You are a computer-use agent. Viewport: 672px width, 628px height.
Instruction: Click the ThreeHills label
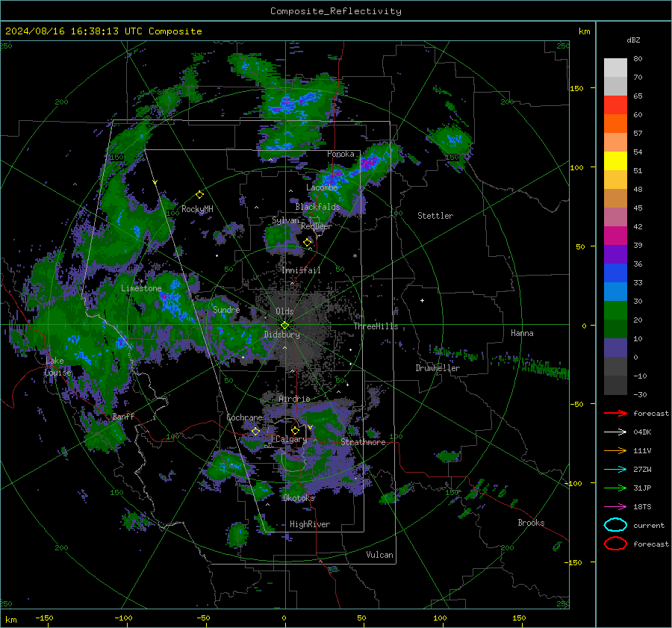tap(376, 326)
